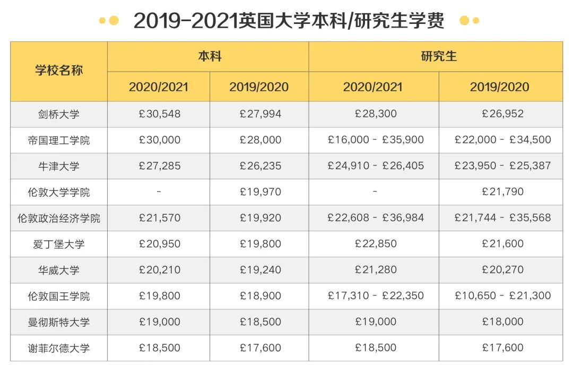
Task: Click 谢菲尔德大学 name cell
Action: [x=59, y=348]
